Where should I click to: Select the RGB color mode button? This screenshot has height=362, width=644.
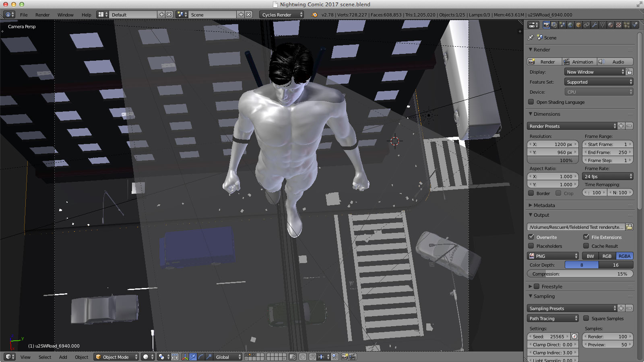[607, 256]
